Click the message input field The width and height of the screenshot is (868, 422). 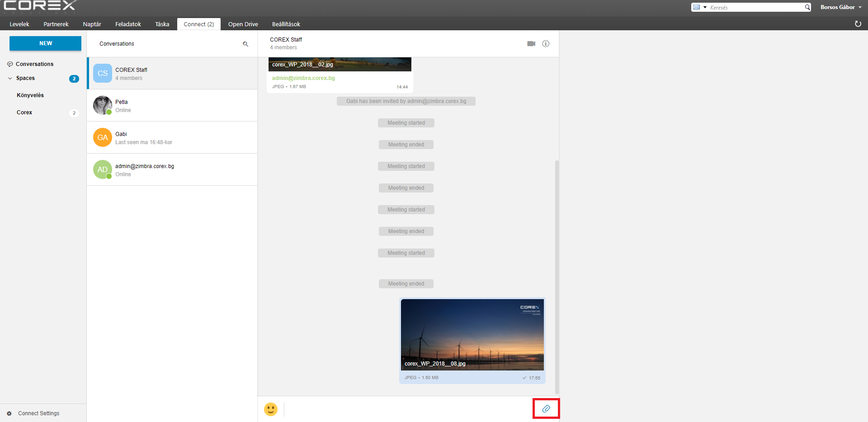click(x=409, y=409)
